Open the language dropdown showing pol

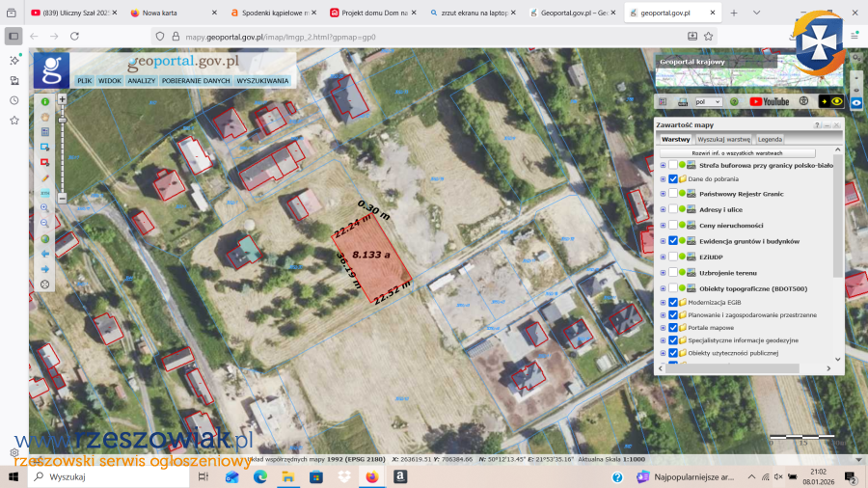click(708, 101)
